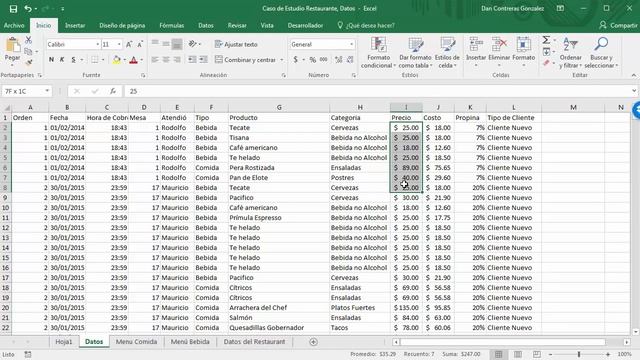Switch to Page Layout view in status bar
The width and height of the screenshot is (640, 360).
click(x=518, y=354)
